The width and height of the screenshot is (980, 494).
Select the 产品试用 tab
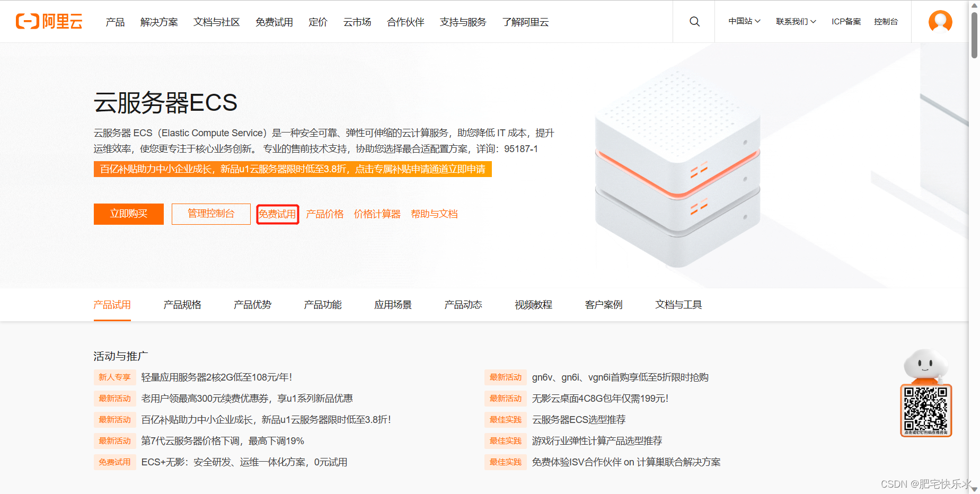[x=112, y=305]
